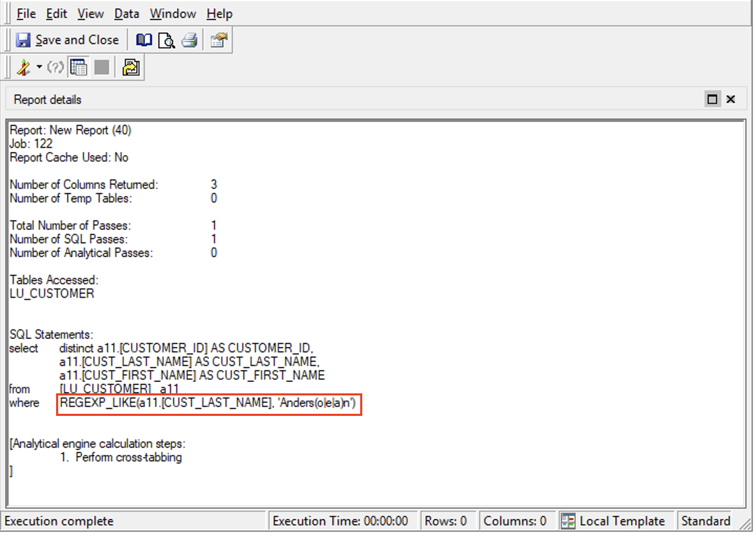Open Print Preview from the toolbar

coord(166,40)
